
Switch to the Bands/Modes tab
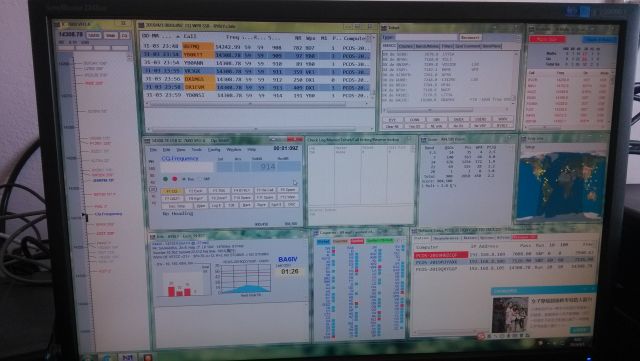426,46
